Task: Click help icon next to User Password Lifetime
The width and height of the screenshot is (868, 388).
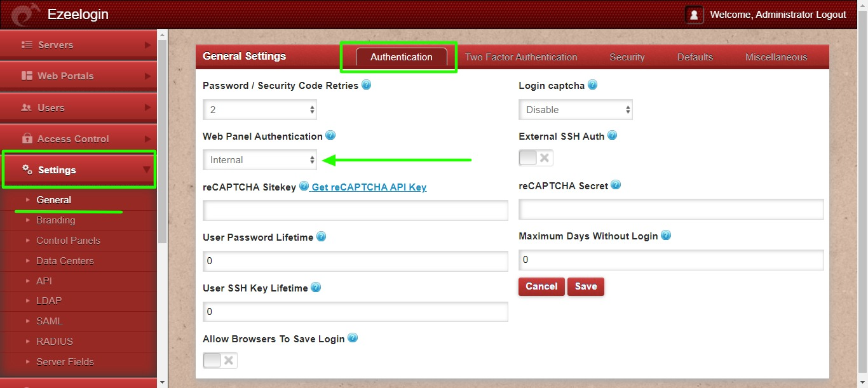Action: coord(321,237)
